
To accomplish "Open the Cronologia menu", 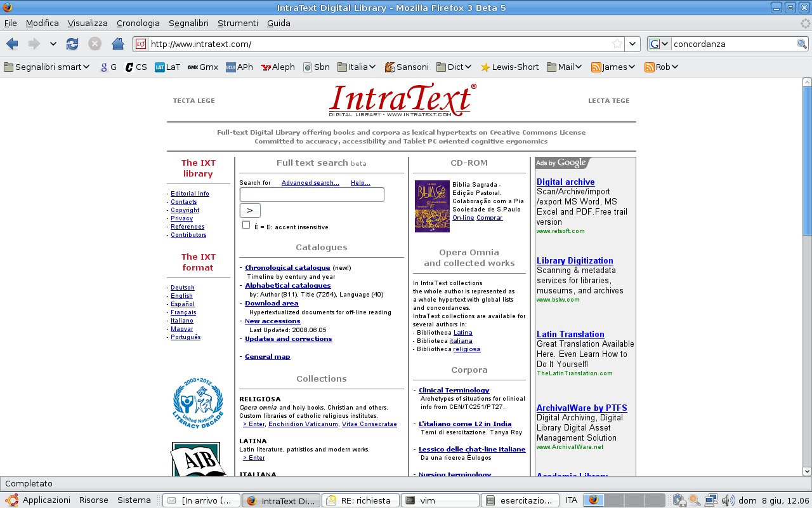I will [x=138, y=23].
